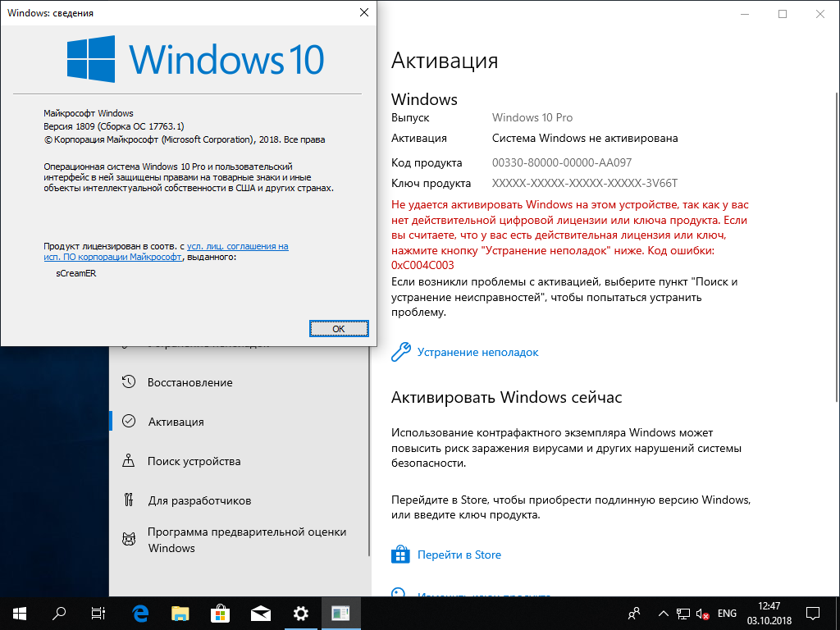Switch to winver window on taskbar
The width and height of the screenshot is (840, 630).
point(340,614)
